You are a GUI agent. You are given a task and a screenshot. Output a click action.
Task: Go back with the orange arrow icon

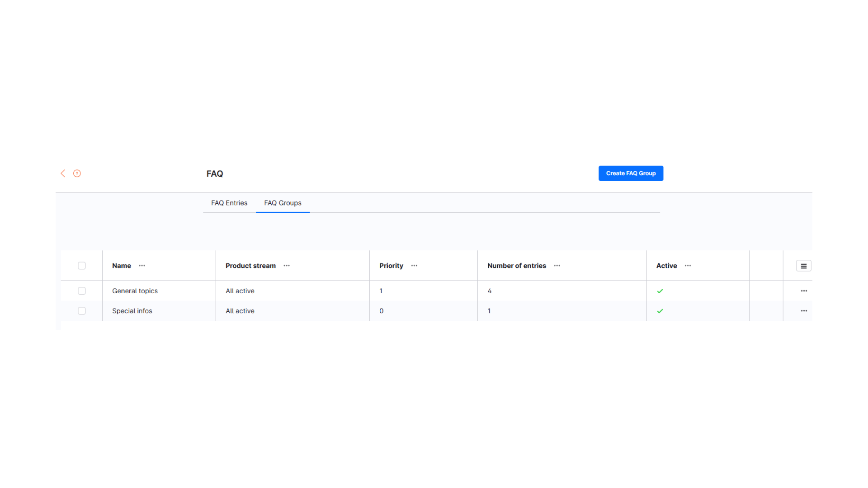click(63, 174)
